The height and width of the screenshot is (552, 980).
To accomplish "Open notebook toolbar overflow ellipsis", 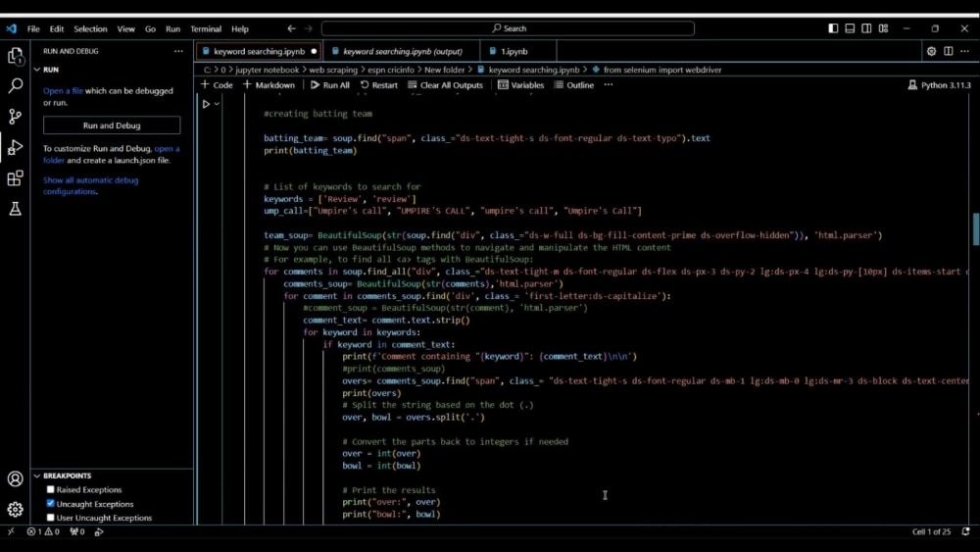I will point(609,85).
